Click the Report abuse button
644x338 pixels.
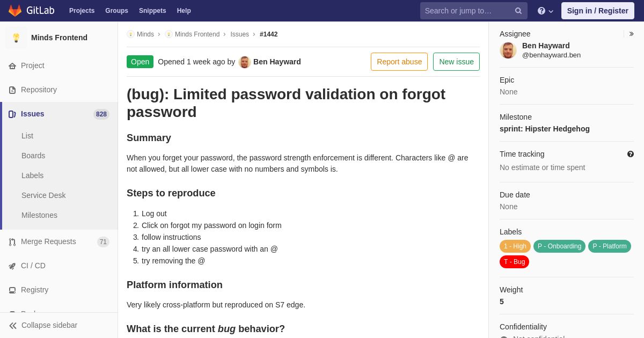399,62
